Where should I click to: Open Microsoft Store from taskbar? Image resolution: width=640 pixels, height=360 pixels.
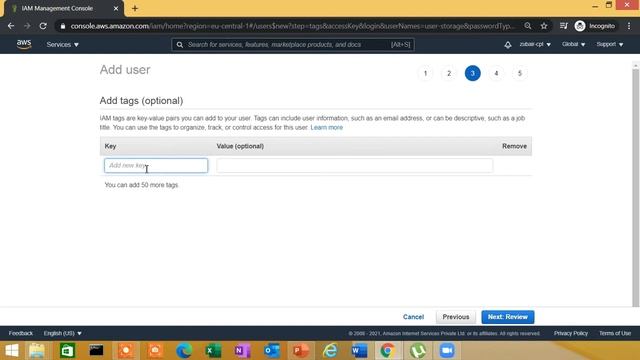(x=67, y=351)
